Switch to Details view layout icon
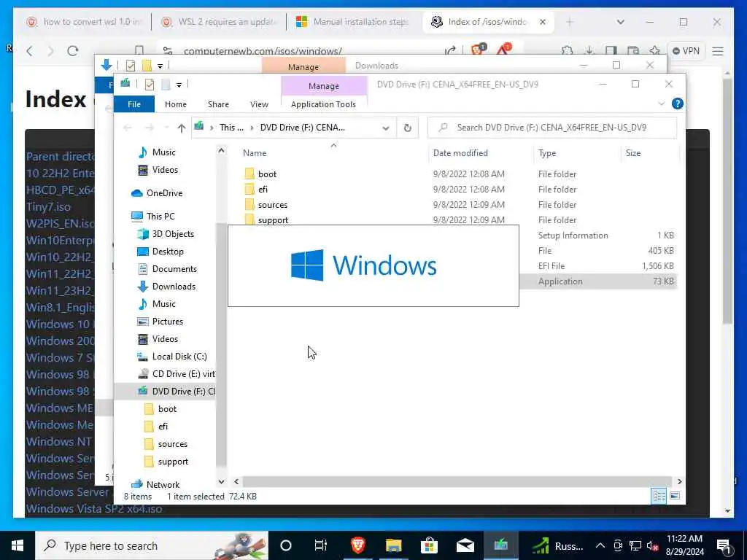Image resolution: width=747 pixels, height=560 pixels. click(659, 496)
